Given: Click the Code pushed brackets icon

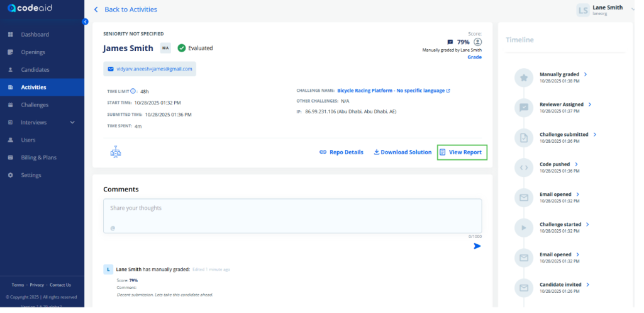Looking at the screenshot, I should point(523,168).
